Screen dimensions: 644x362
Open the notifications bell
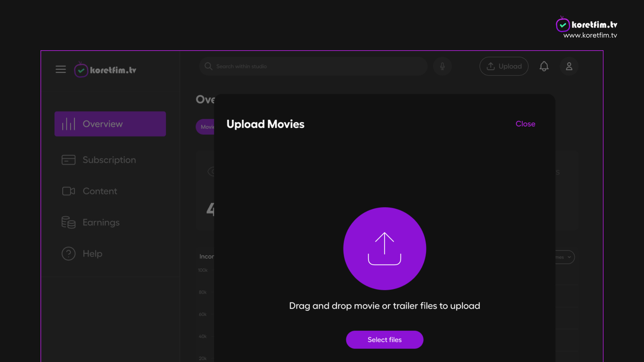pos(544,66)
